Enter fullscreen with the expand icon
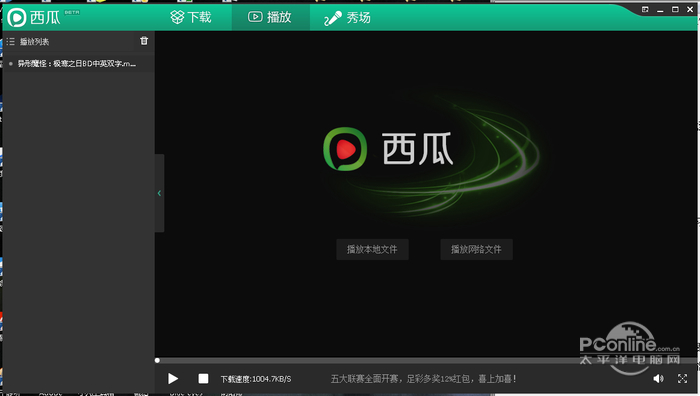The image size is (700, 396). pos(682,379)
